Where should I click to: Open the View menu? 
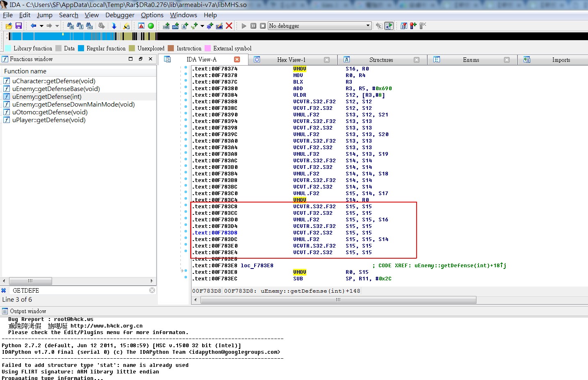tap(92, 15)
